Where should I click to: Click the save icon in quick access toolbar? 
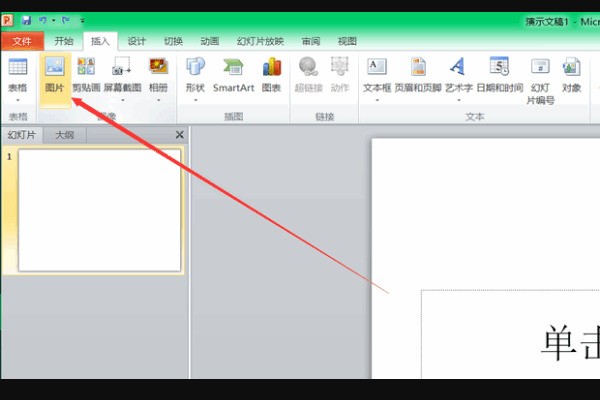(25, 20)
